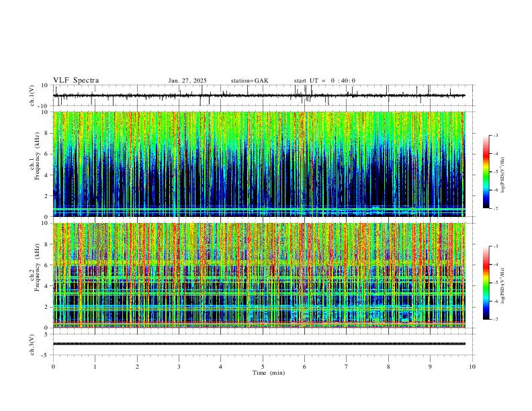Click the date 'Jun. 27, 2025'
532x411 pixels.
pos(187,81)
